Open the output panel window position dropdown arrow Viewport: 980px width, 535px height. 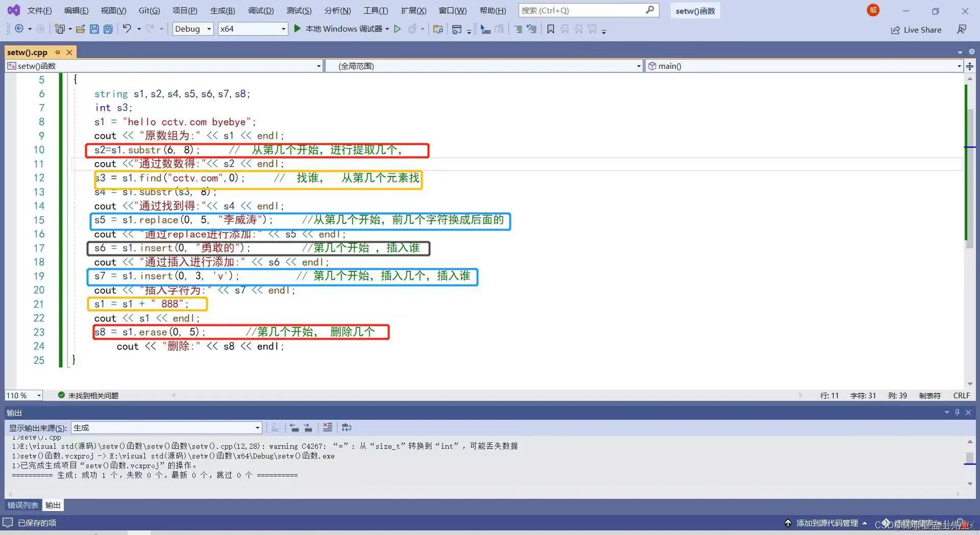(947, 412)
